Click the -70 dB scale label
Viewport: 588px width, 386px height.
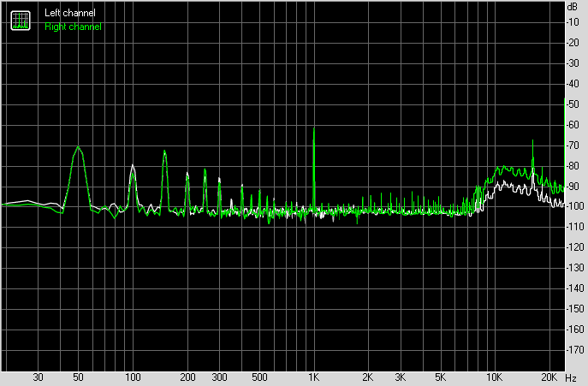tap(573, 145)
